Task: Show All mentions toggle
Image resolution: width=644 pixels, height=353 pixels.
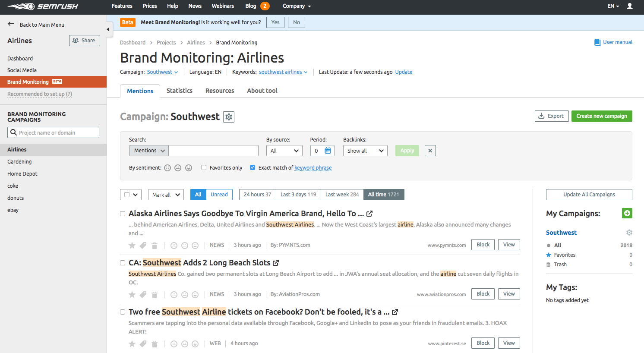Action: [x=198, y=195]
